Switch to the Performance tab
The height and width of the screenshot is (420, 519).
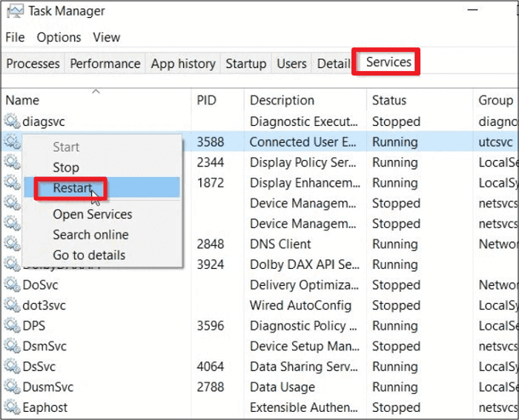(x=105, y=64)
